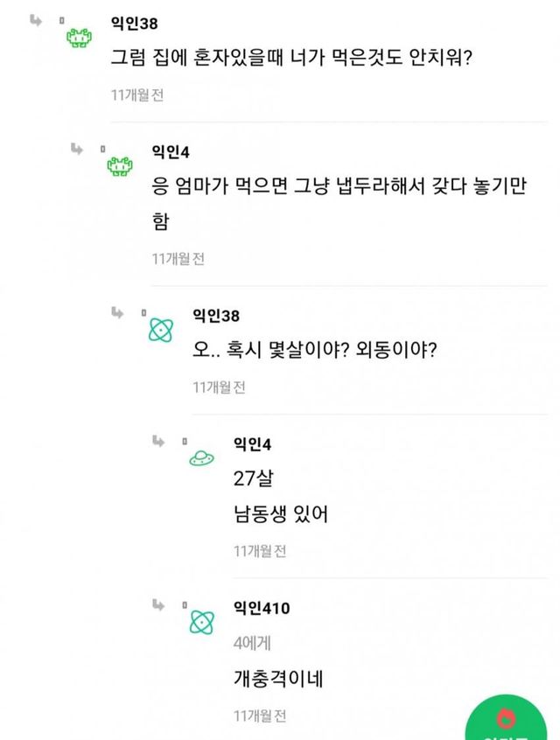This screenshot has height=740, width=560.
Task: Click the 개충격이네 comment text
Action: pyautogui.click(x=278, y=679)
